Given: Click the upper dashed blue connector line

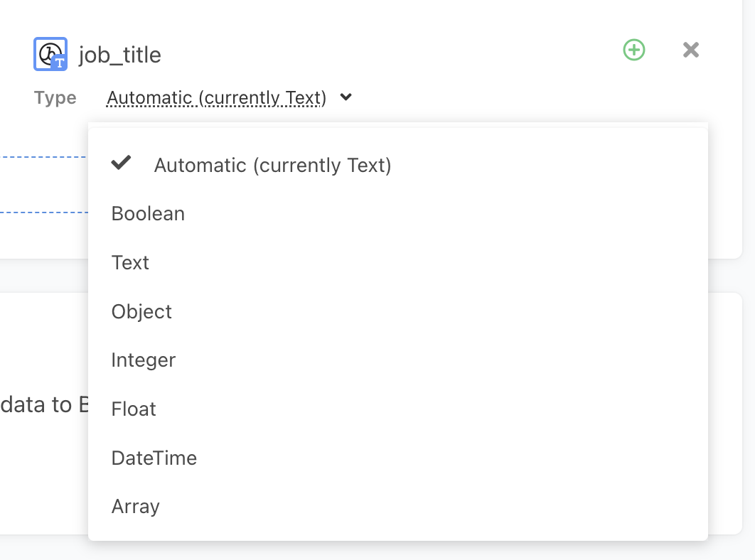Looking at the screenshot, I should pyautogui.click(x=43, y=156).
